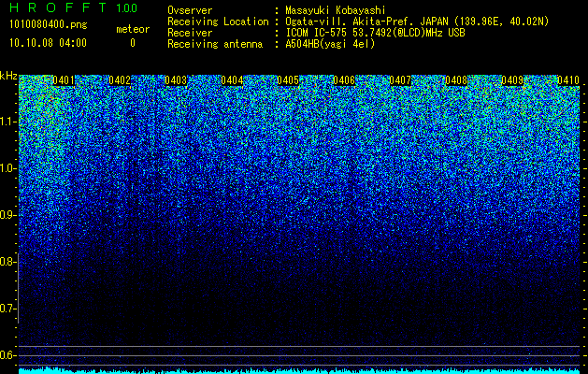Click the 0.9 kHz axis tick label
The image size is (588, 374).
point(7,215)
